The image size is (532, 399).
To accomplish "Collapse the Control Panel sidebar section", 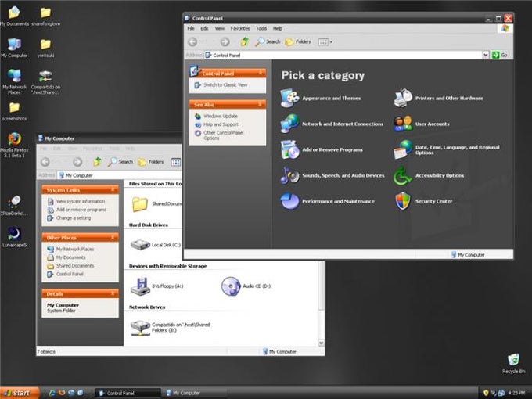I will coord(261,73).
